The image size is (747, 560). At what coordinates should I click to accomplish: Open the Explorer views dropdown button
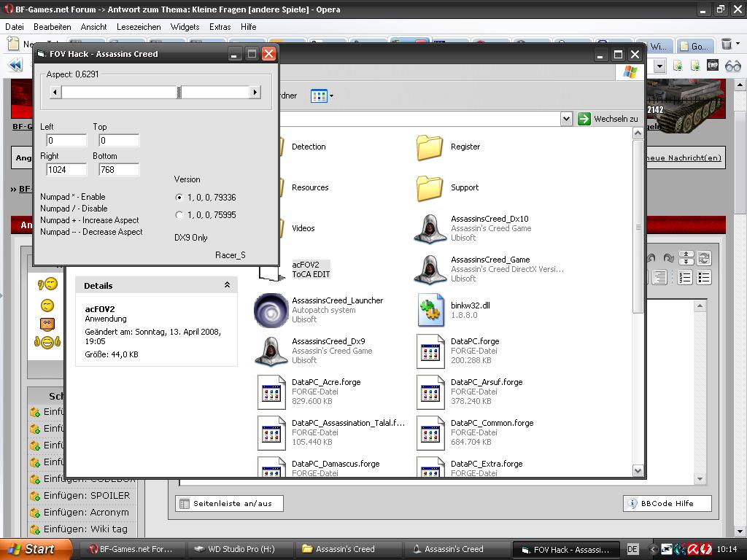pos(322,96)
